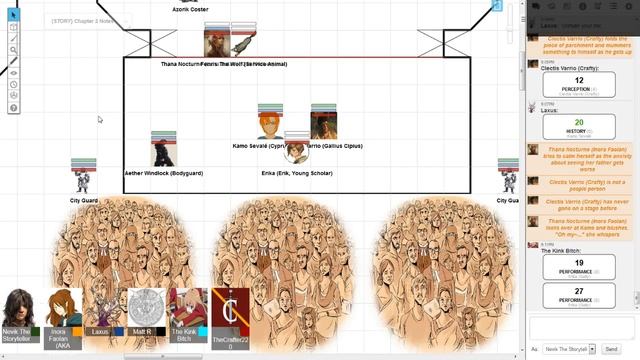Switch to the Journal tab

point(567,6)
